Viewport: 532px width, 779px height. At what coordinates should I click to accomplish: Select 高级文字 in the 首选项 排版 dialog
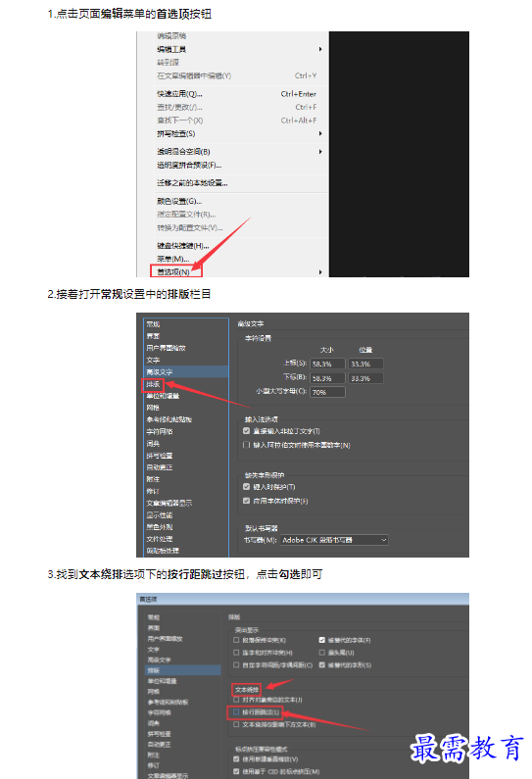[159, 659]
